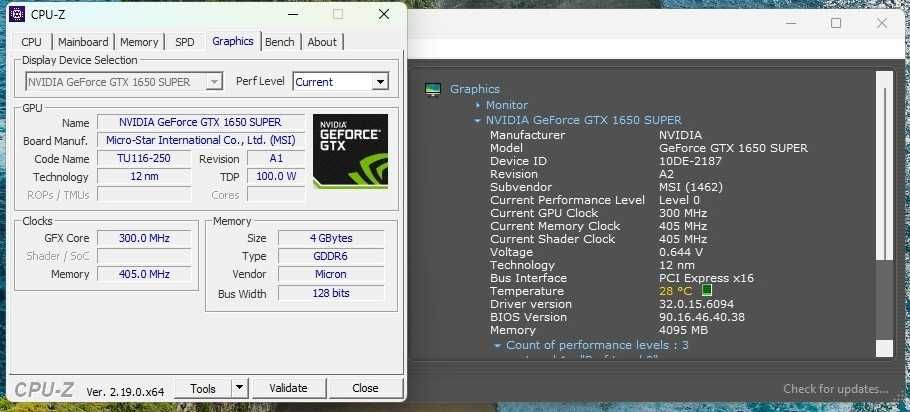
Task: Click the Bus Interface PCI Express x16 value
Action: click(x=706, y=279)
